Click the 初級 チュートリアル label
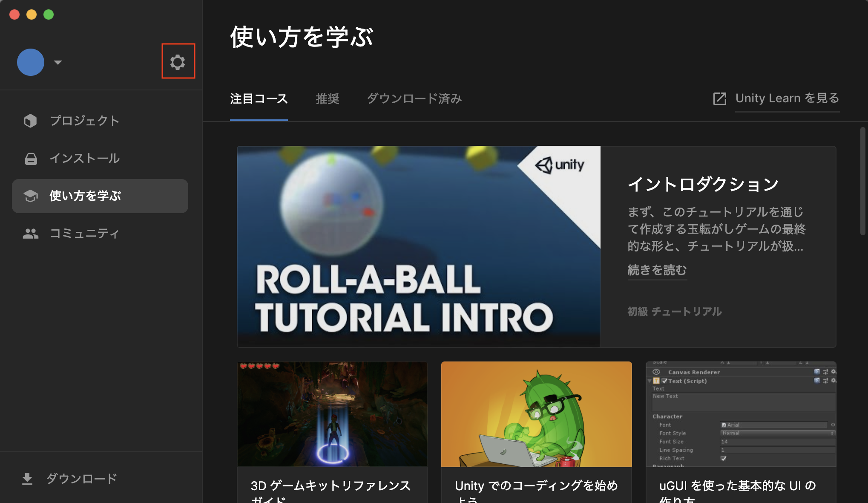868x503 pixels. (x=675, y=312)
